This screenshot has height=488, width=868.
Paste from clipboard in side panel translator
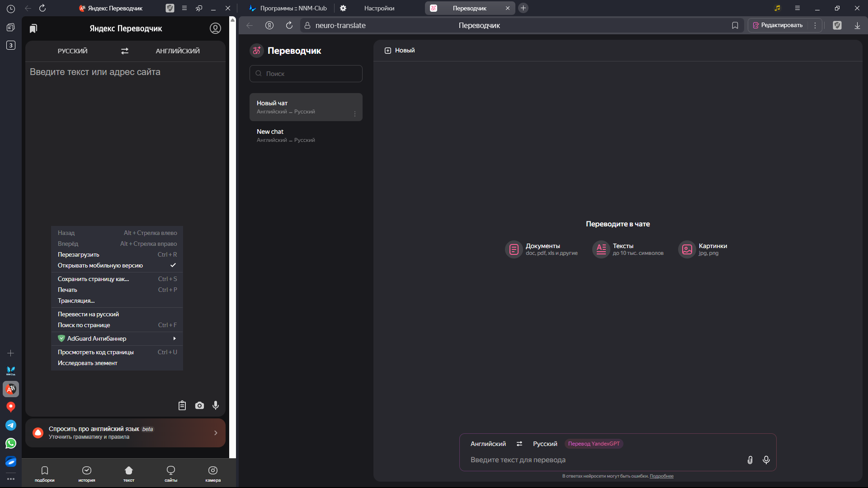click(x=182, y=405)
